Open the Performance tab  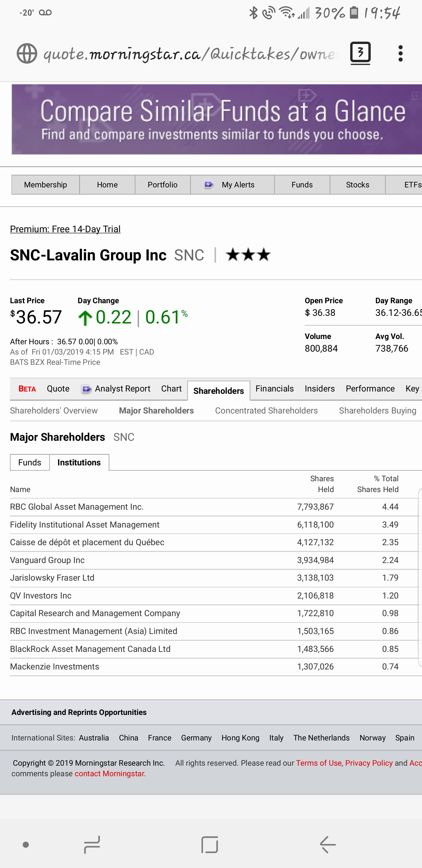(x=370, y=389)
